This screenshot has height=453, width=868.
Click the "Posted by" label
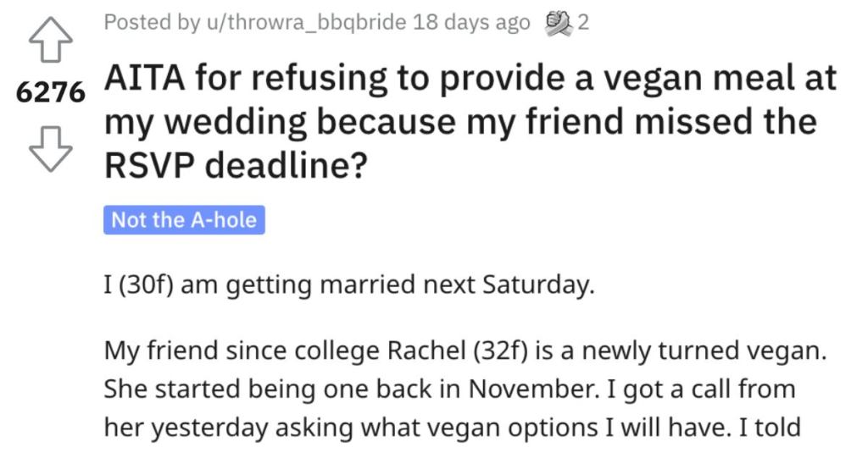[x=152, y=23]
